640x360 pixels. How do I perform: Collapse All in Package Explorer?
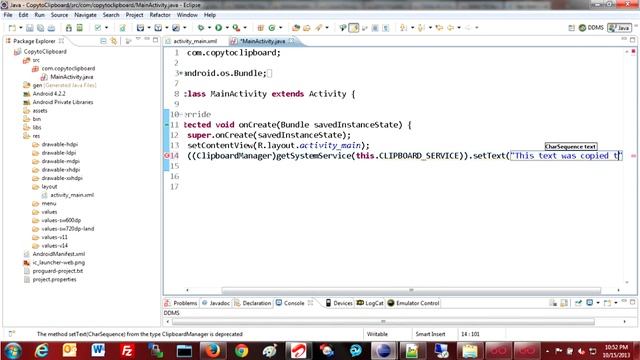click(x=103, y=41)
